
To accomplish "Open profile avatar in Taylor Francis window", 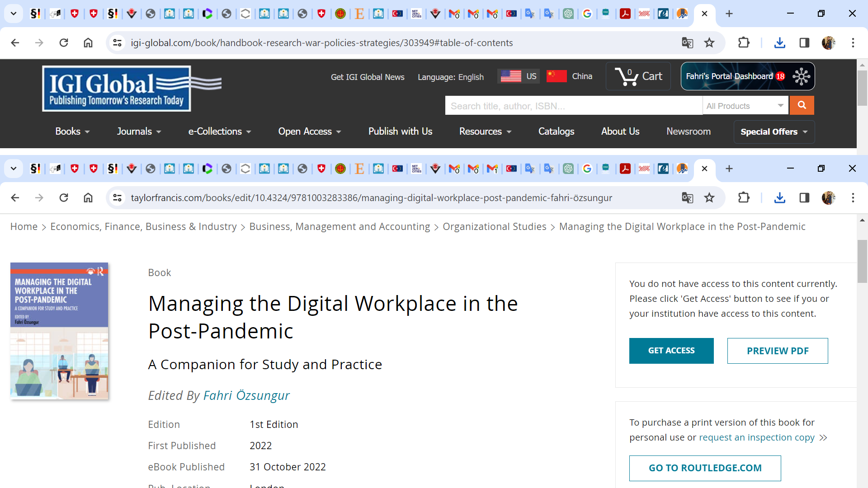I will tap(829, 197).
